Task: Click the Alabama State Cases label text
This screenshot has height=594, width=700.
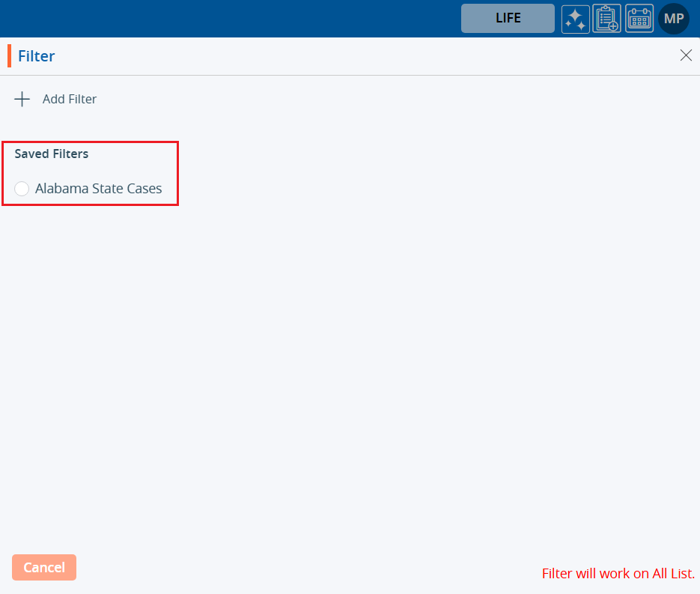Action: tap(98, 189)
